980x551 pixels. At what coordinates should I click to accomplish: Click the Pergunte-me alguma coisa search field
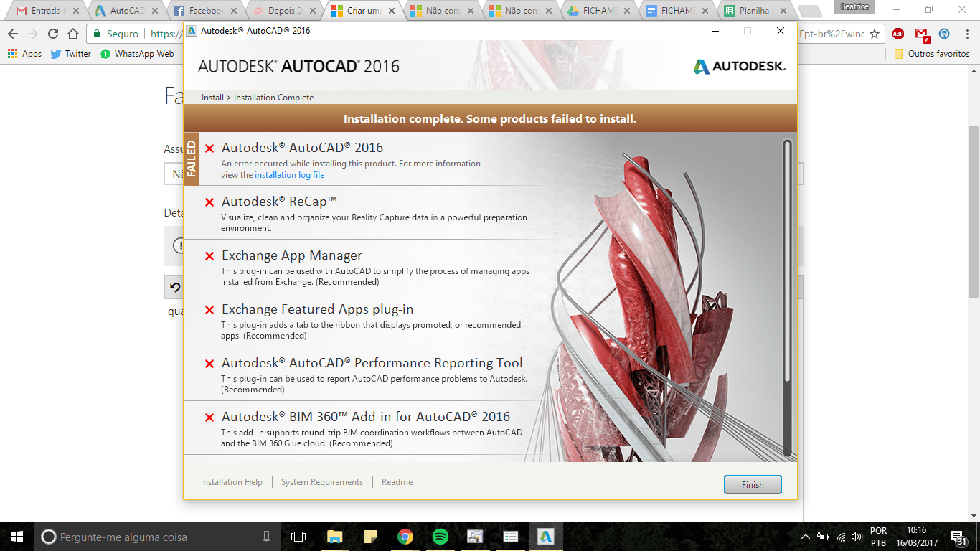129,535
